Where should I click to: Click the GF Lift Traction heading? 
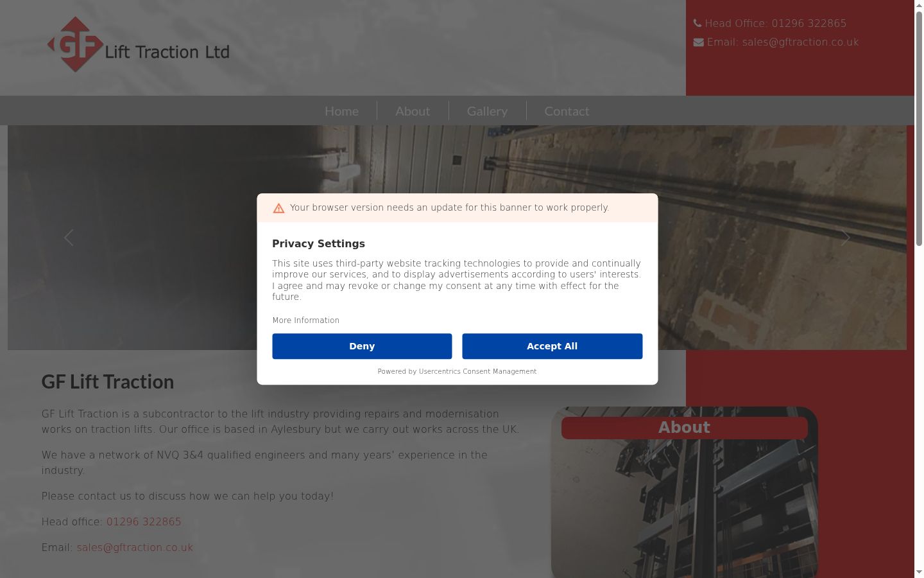(108, 381)
